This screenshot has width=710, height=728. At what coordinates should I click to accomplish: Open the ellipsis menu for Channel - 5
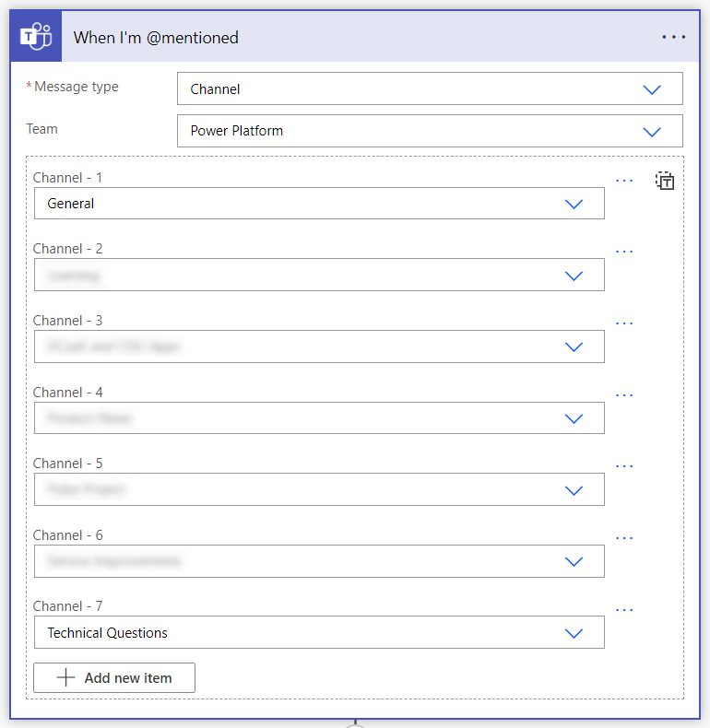[624, 465]
